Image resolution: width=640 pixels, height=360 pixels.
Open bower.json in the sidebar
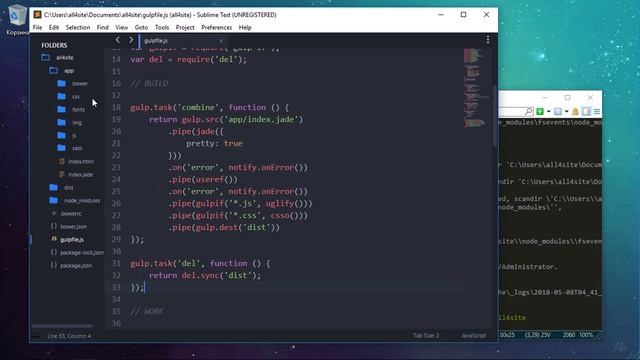coord(73,227)
